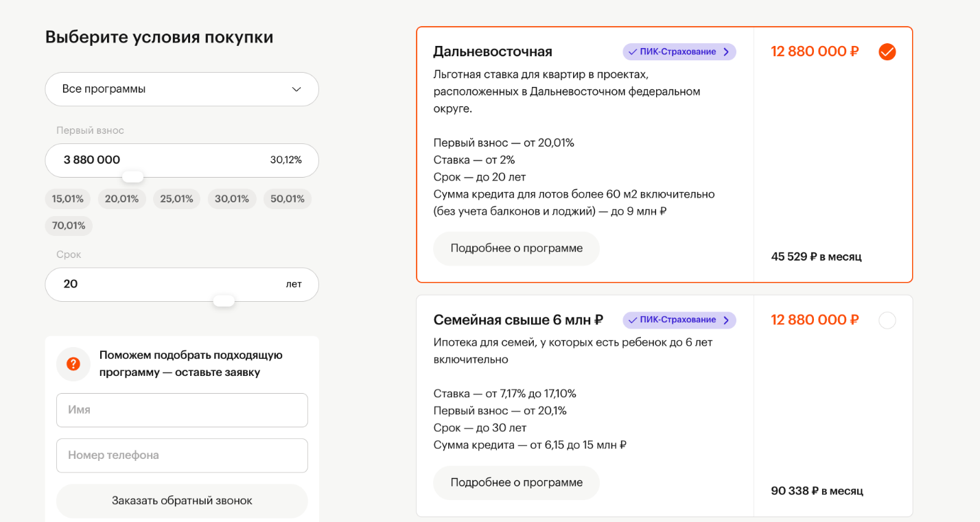Choose the 70,01% down payment chip
The height and width of the screenshot is (522, 980).
coord(69,225)
